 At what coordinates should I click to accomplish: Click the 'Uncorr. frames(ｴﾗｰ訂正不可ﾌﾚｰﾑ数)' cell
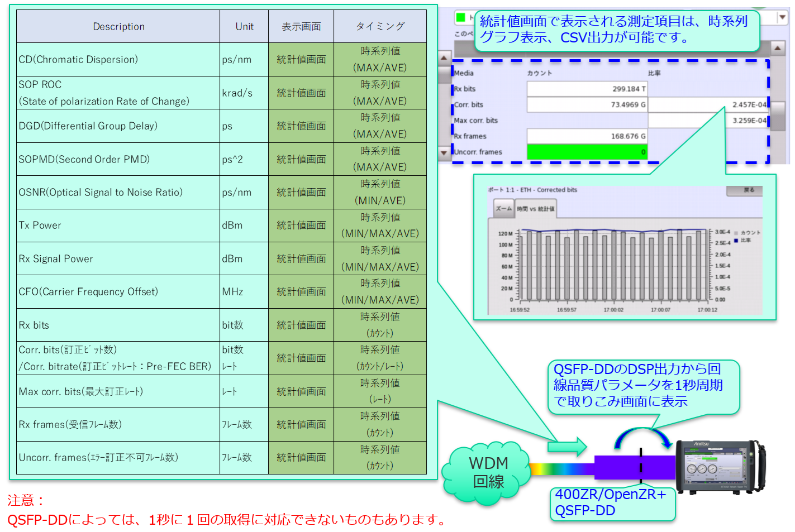pos(118,457)
